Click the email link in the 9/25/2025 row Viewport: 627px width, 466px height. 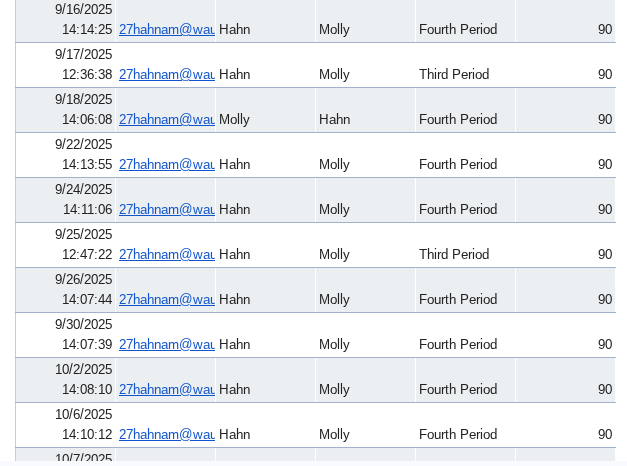tap(166, 255)
